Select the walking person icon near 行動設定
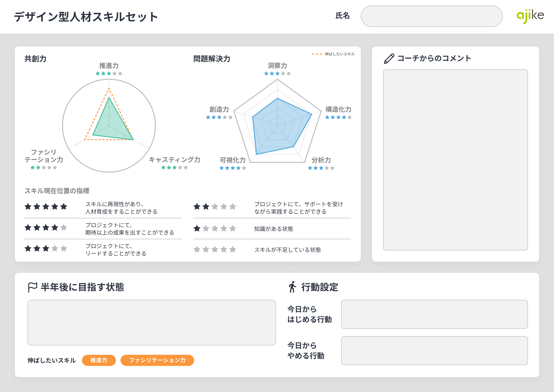 (x=293, y=287)
